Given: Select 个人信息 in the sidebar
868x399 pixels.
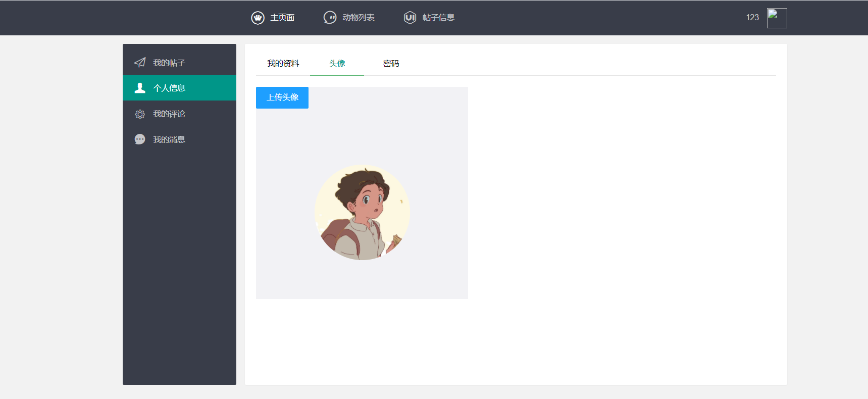Looking at the screenshot, I should click(179, 88).
